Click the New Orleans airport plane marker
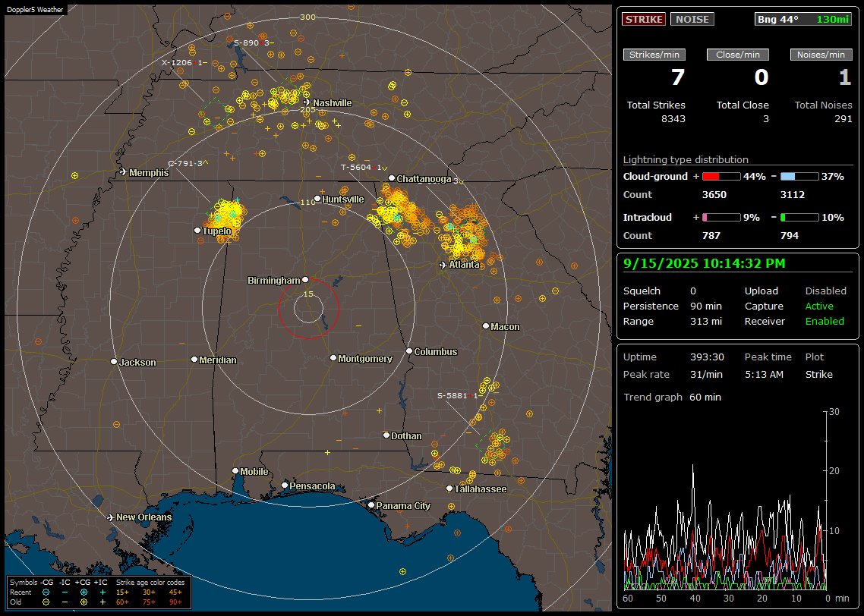864x616 pixels. [110, 517]
